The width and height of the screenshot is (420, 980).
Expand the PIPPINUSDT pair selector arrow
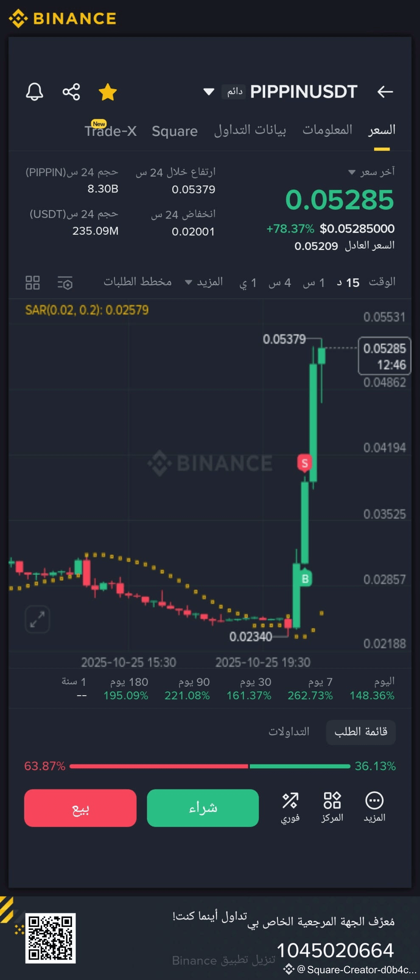pos(208,92)
